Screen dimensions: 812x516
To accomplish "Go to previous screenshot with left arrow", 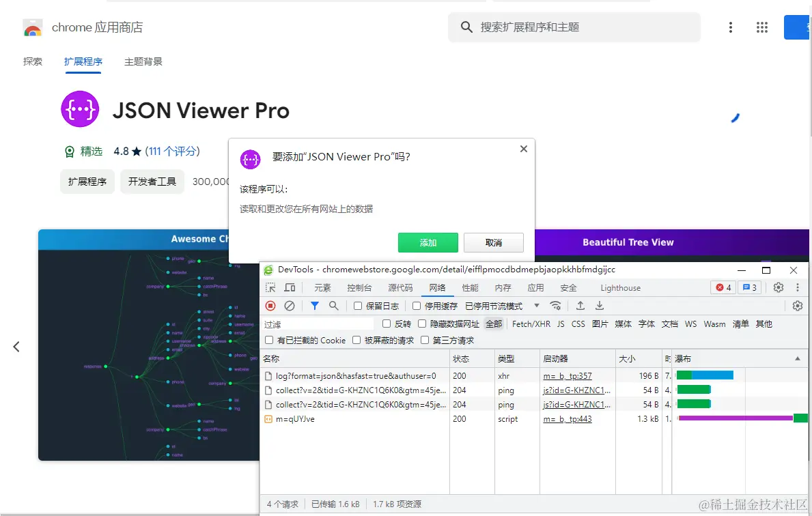I will click(16, 346).
